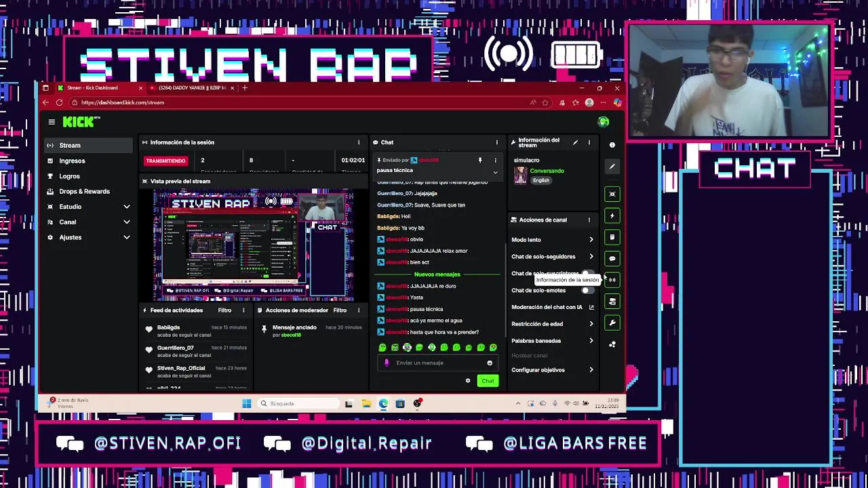868x488 pixels.
Task: Open the Kick hamburger menu
Action: coord(52,122)
